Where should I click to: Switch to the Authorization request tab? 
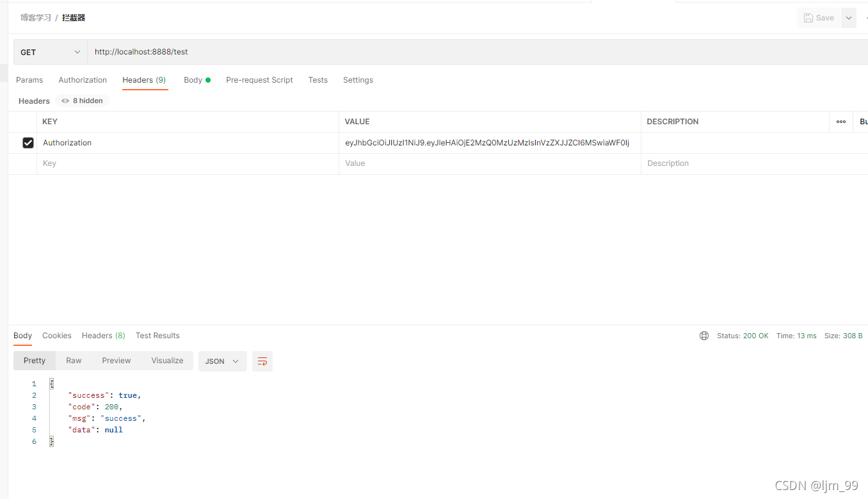(83, 80)
